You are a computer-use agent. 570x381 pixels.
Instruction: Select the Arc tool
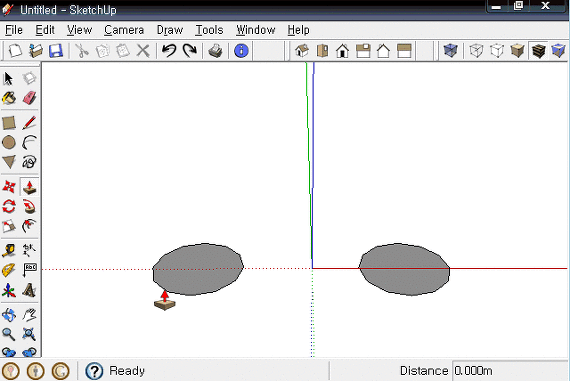pos(29,142)
